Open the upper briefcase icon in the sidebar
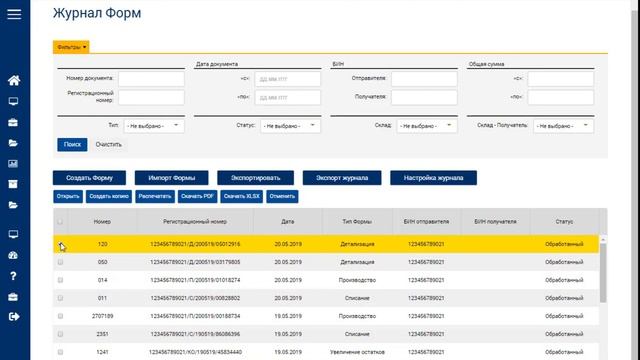 coord(13,122)
